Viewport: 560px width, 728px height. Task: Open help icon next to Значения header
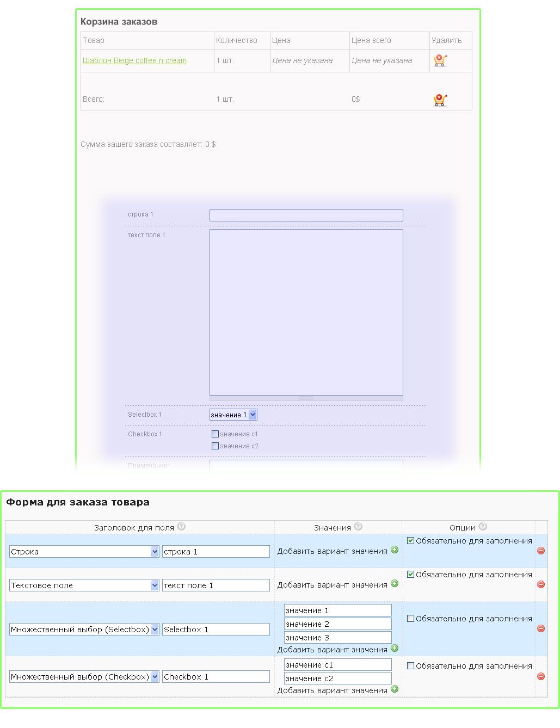coord(358,527)
